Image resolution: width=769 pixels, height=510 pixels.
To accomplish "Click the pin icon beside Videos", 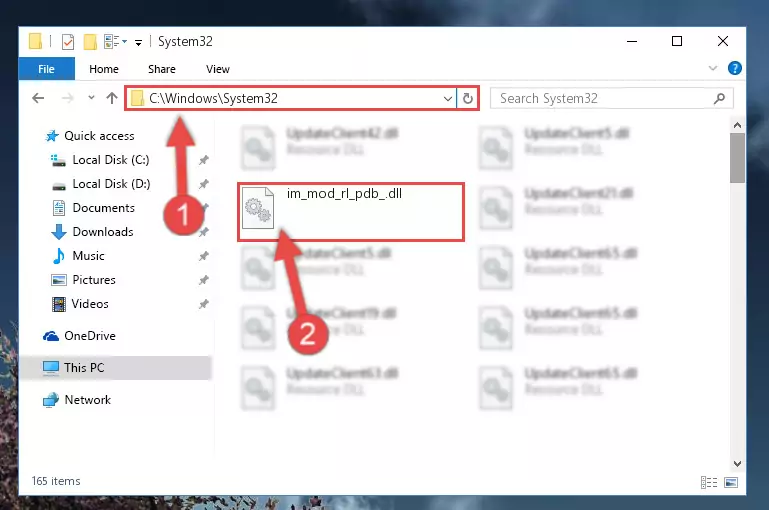I will 204,304.
